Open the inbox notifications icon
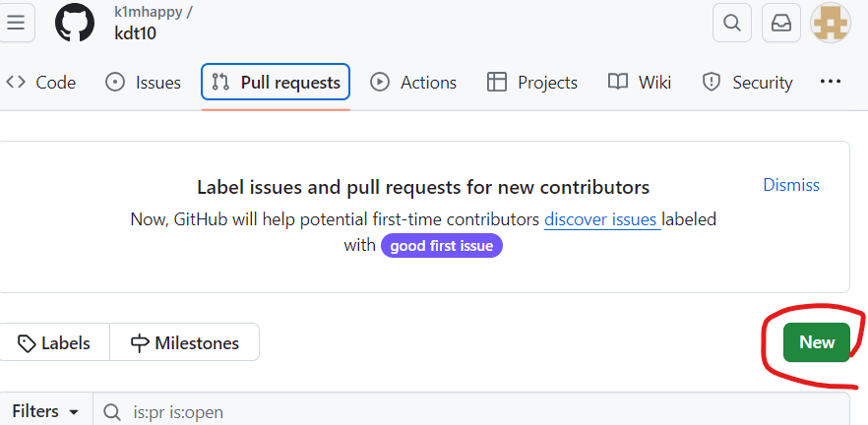 click(781, 23)
